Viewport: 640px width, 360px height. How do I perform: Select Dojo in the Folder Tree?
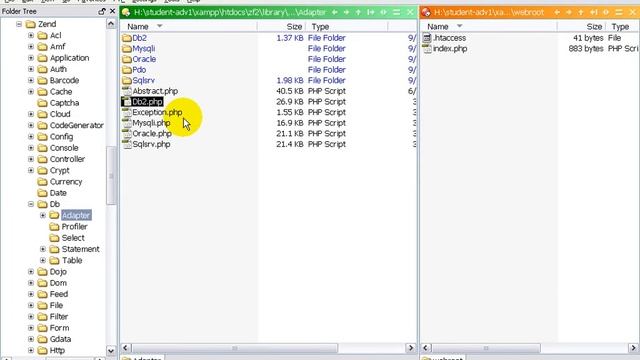[58, 272]
